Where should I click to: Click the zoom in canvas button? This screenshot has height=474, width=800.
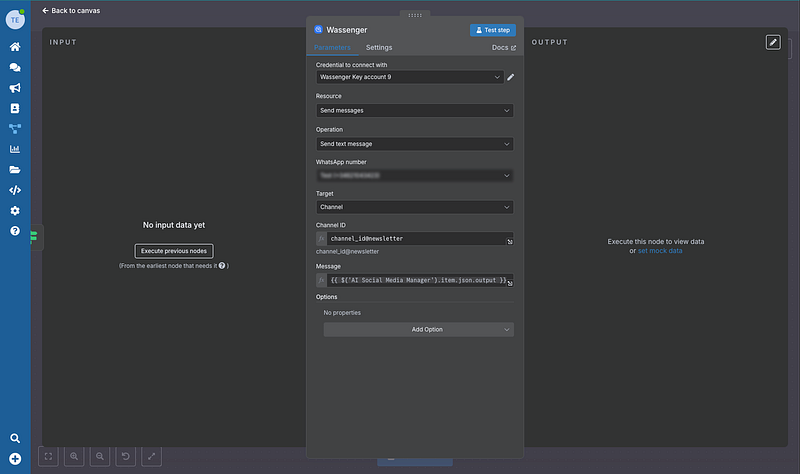[x=74, y=456]
